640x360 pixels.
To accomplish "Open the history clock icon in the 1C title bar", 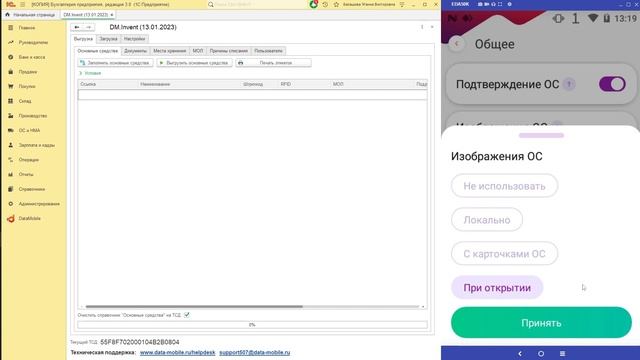I will [x=325, y=4].
